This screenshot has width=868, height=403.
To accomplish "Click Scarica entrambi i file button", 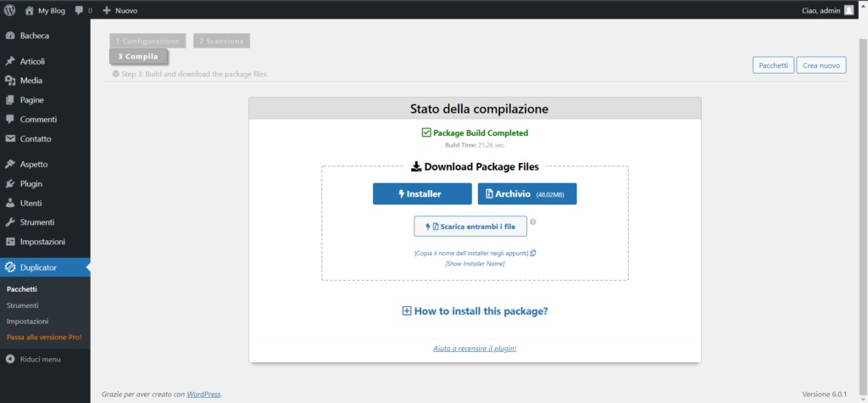I will pos(470,227).
